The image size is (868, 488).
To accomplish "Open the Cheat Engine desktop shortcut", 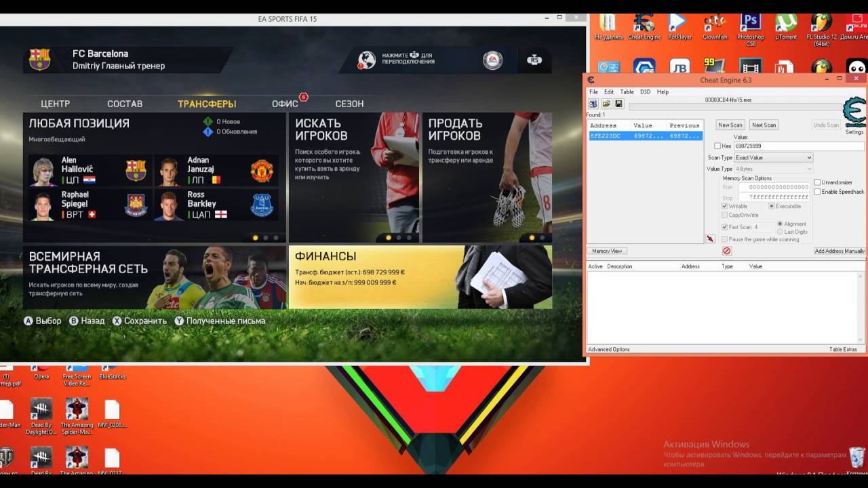I will click(644, 27).
